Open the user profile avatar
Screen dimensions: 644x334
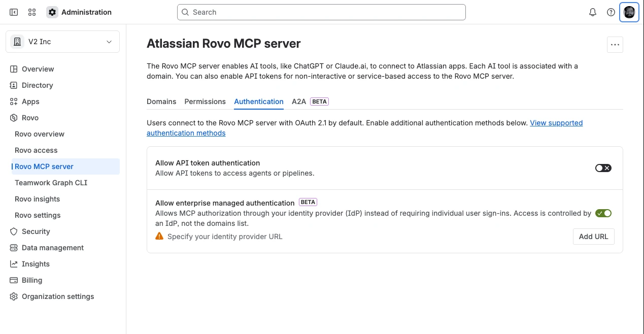[x=629, y=12]
